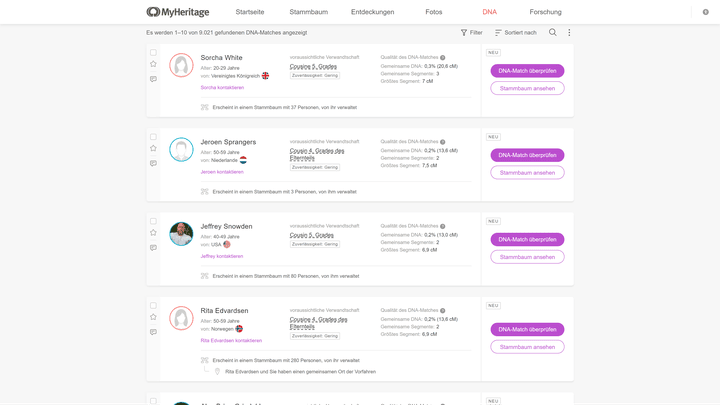The height and width of the screenshot is (405, 720).
Task: Open the Forschung menu
Action: [545, 12]
